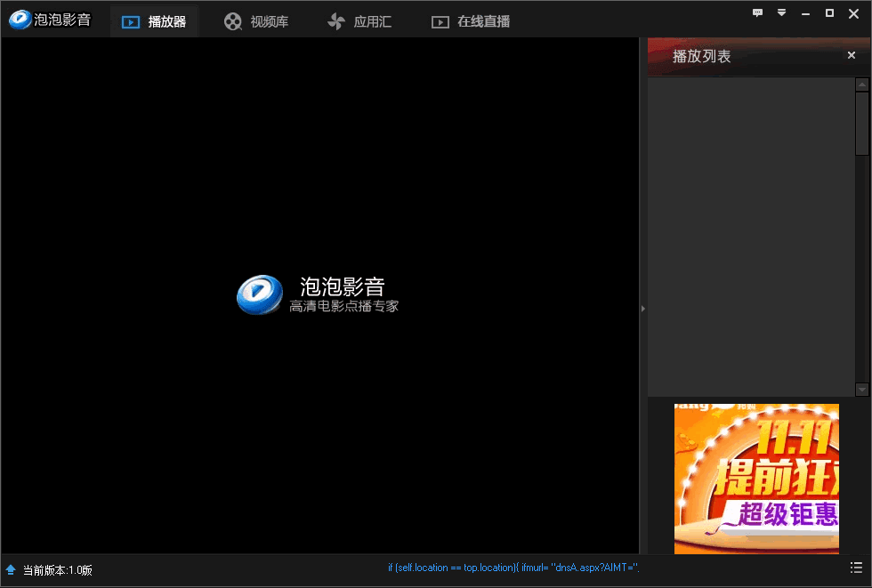
Task: Click the center 泡泡影音 play logo
Action: pyautogui.click(x=260, y=294)
